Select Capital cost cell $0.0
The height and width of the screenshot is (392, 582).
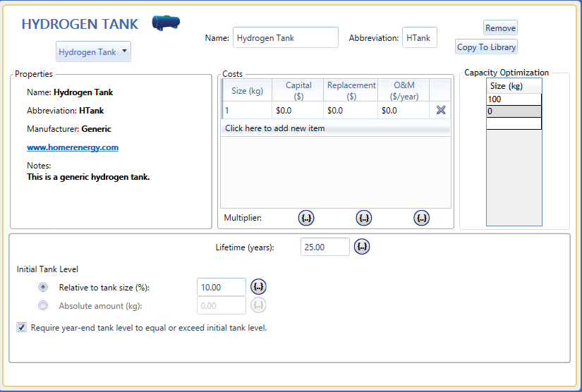click(298, 111)
